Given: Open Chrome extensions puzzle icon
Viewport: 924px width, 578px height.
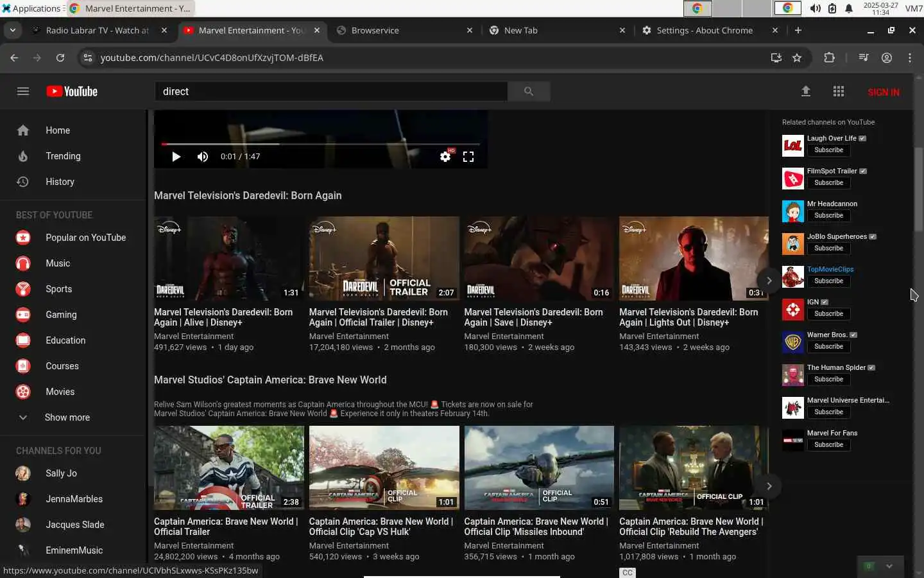Looking at the screenshot, I should point(829,58).
